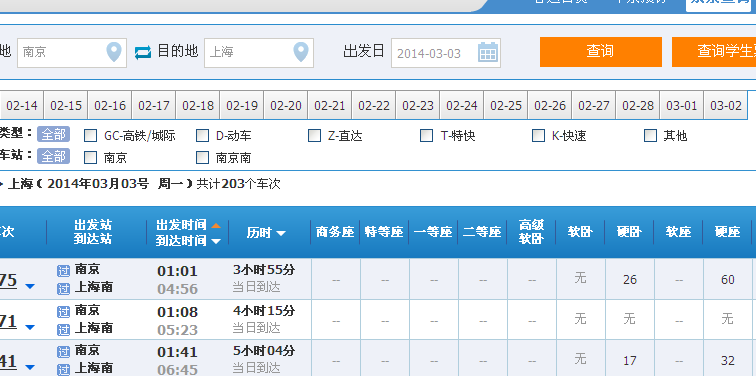The image size is (756, 376).
Task: Click the 过 icon beside 上海南 arriving 06:45
Action: point(64,370)
